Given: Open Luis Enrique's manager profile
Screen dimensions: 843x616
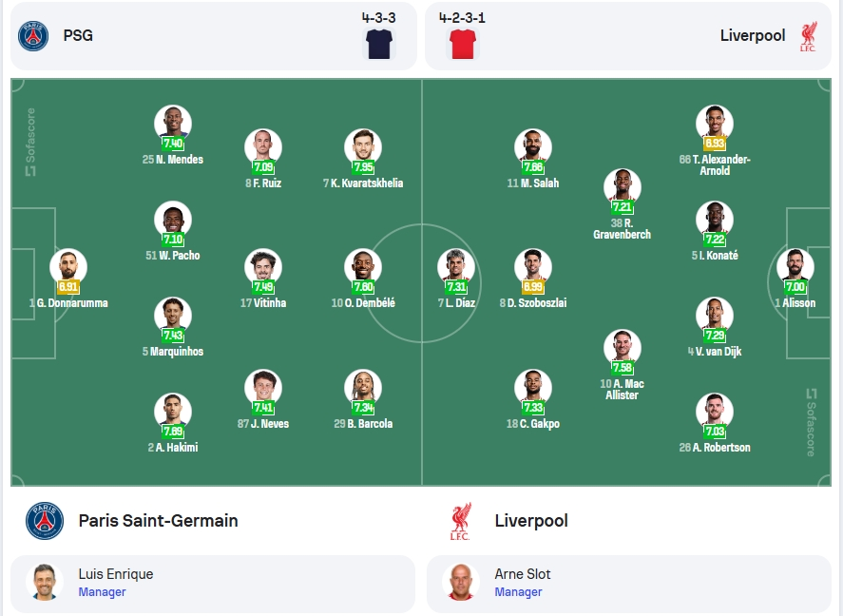Looking at the screenshot, I should tap(213, 584).
